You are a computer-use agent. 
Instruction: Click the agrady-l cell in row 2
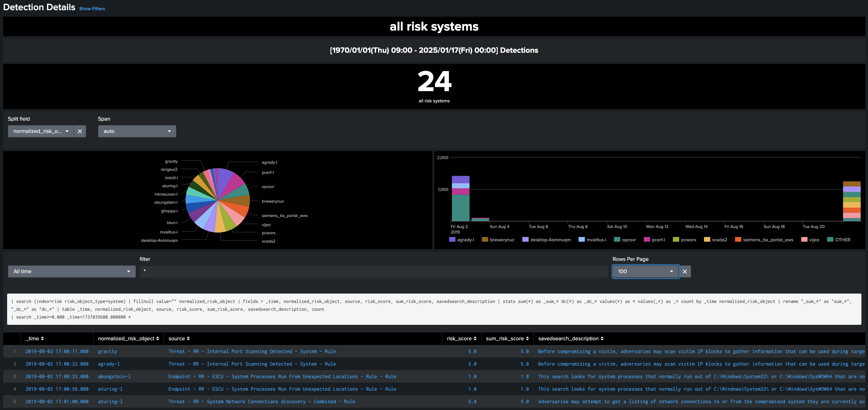(x=109, y=364)
